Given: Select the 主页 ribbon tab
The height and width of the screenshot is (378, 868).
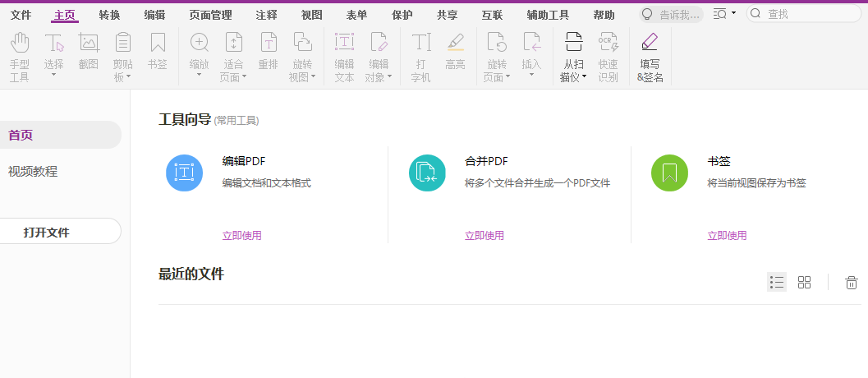Looking at the screenshot, I should (65, 15).
